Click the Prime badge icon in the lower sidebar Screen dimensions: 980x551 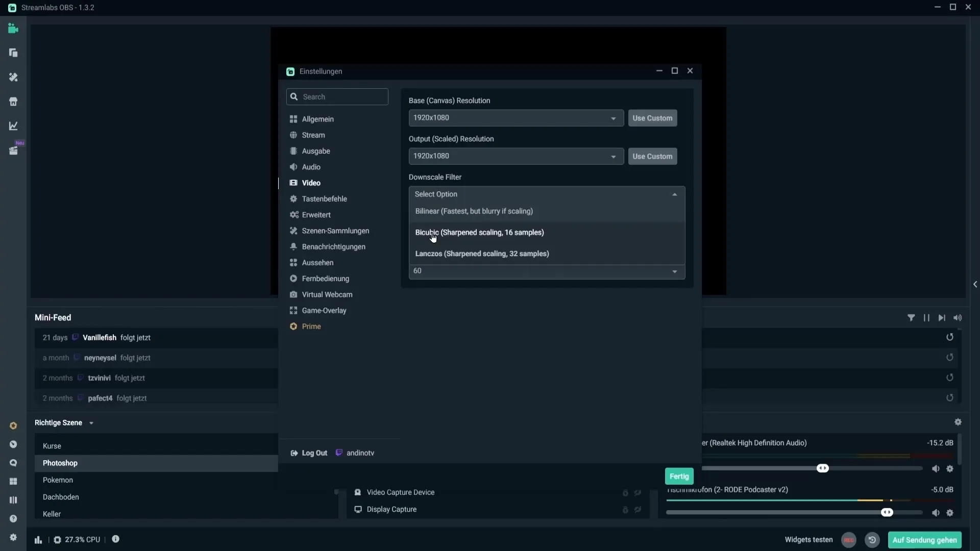pyautogui.click(x=13, y=425)
